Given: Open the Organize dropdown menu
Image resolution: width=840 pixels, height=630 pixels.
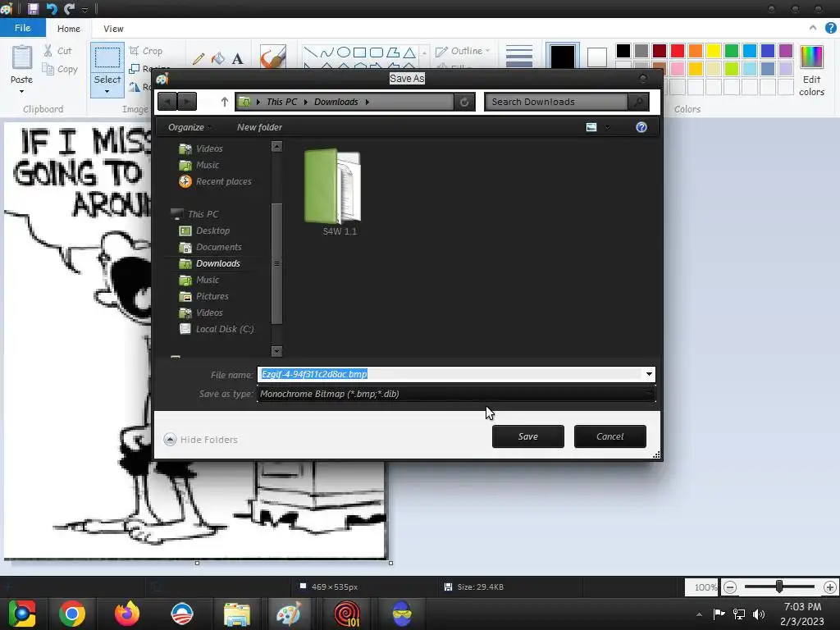Looking at the screenshot, I should [x=189, y=127].
